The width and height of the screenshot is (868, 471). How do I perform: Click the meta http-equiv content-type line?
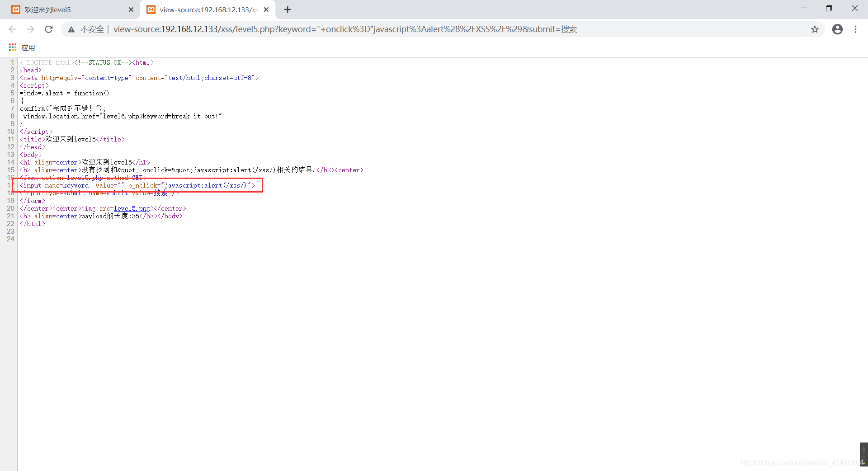pyautogui.click(x=139, y=78)
